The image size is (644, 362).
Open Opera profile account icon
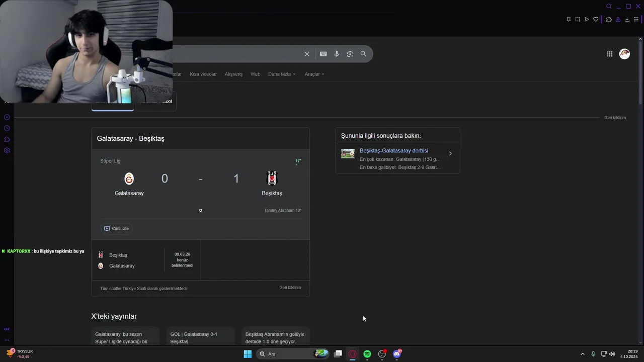618,19
